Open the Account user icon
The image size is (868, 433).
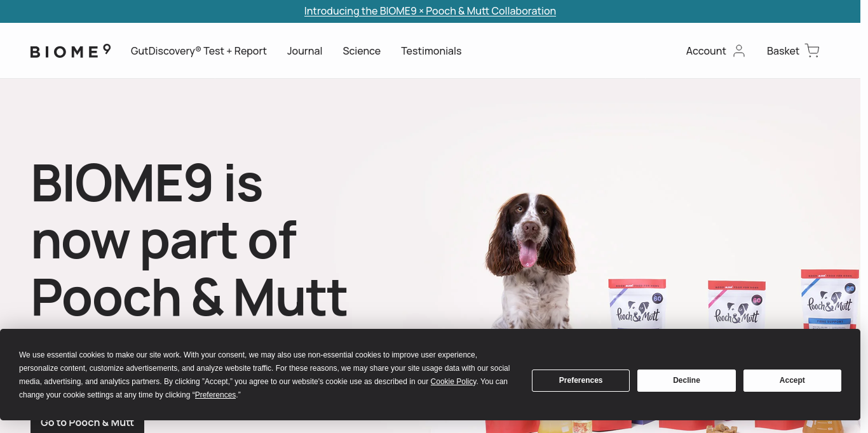coord(738,51)
